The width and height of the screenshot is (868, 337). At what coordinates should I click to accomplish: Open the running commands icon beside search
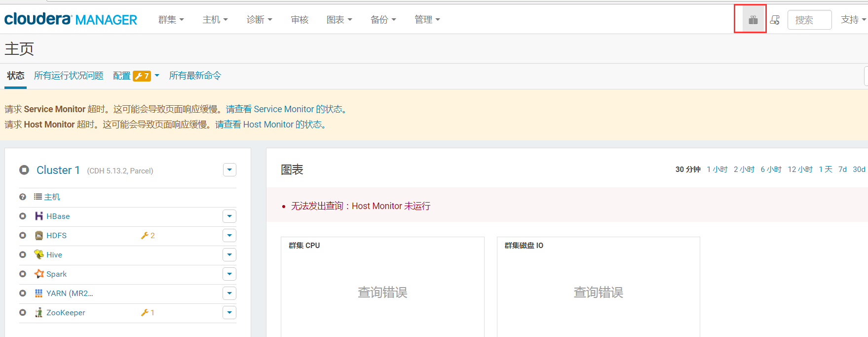775,20
